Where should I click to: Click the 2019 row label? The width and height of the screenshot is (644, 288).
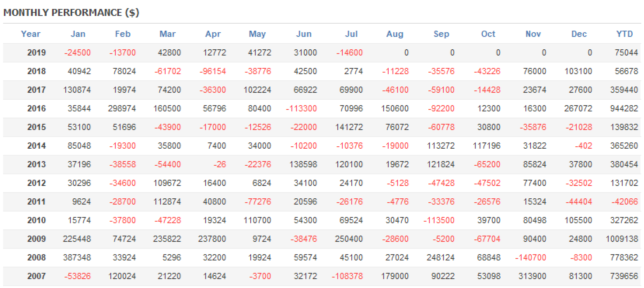click(37, 53)
